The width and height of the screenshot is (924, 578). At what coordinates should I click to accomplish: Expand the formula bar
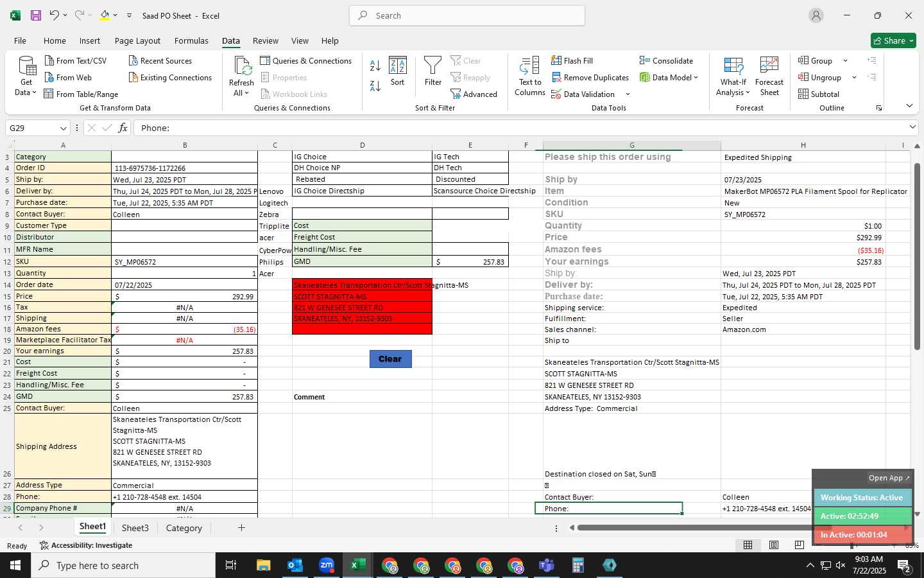912,127
